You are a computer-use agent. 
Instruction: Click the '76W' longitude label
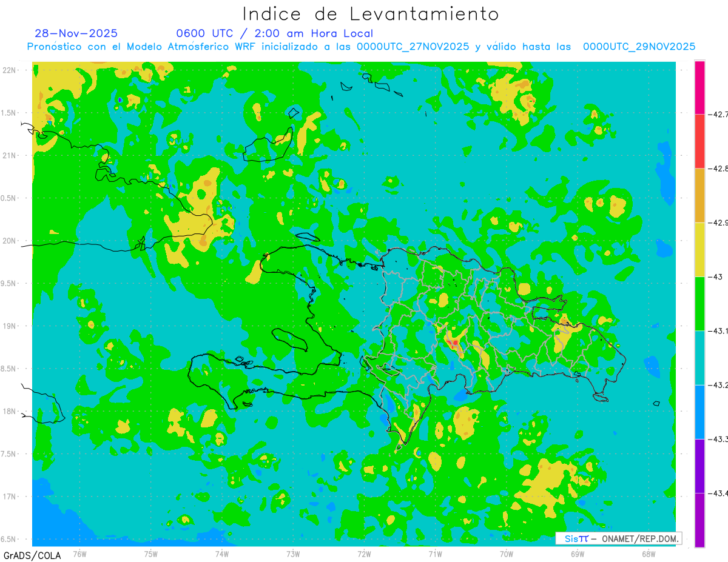[79, 553]
